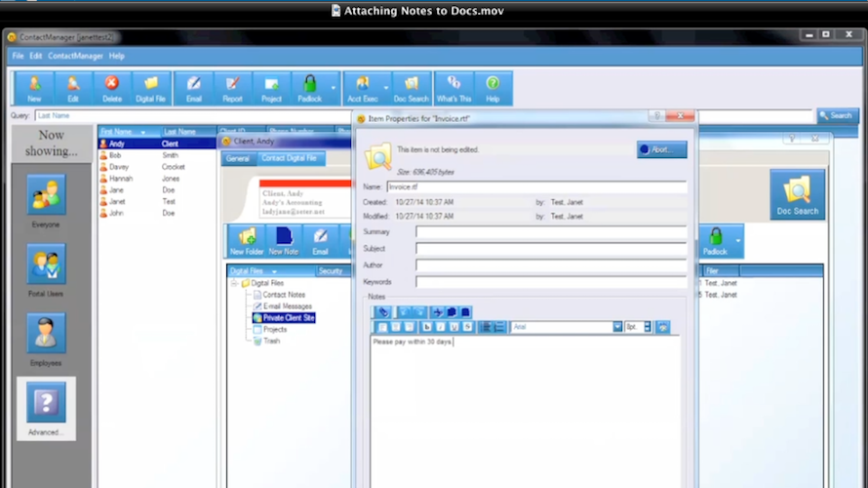Screen dimensions: 868x488
Task: Open the Arial font dropdown
Action: coord(617,327)
